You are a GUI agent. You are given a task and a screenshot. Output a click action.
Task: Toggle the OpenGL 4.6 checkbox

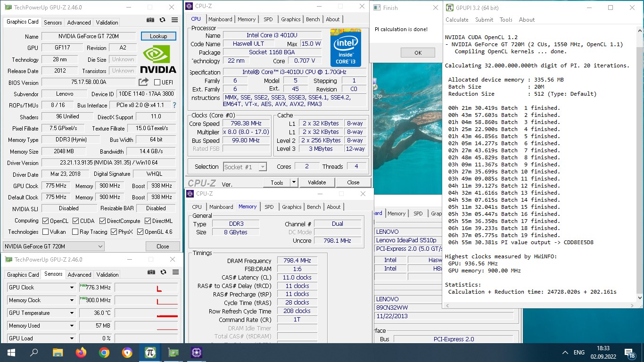140,232
